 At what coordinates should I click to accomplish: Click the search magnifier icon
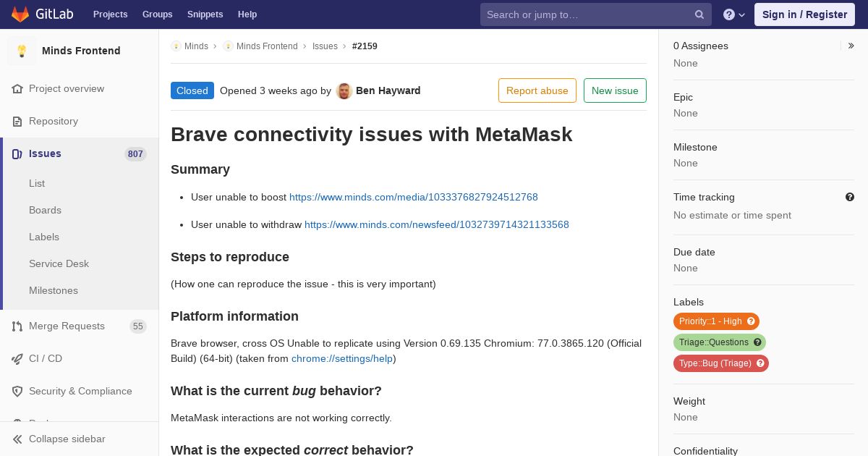click(x=699, y=14)
